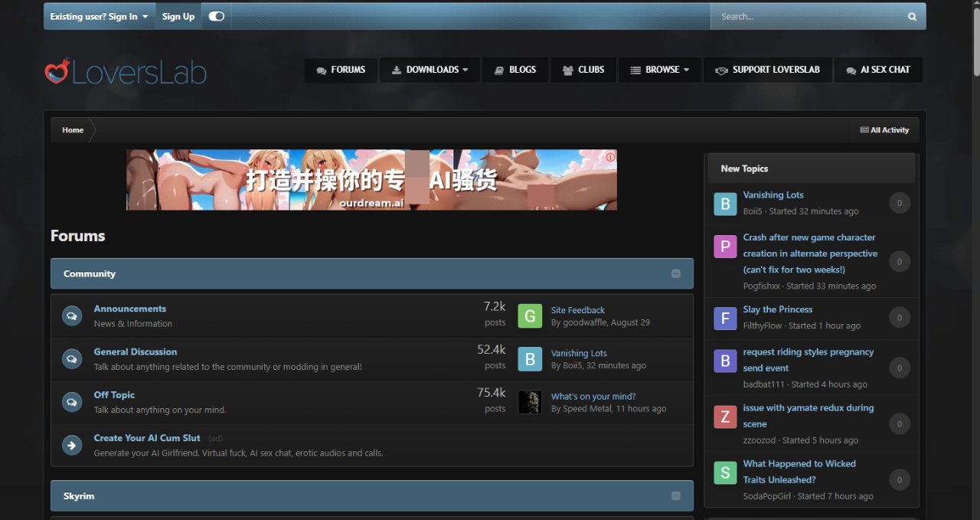Open issue with yamate redux topic
980x520 pixels.
pyautogui.click(x=808, y=416)
